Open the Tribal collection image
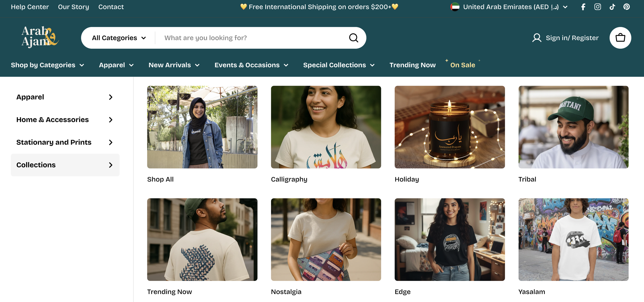This screenshot has width=644, height=302. pyautogui.click(x=573, y=127)
